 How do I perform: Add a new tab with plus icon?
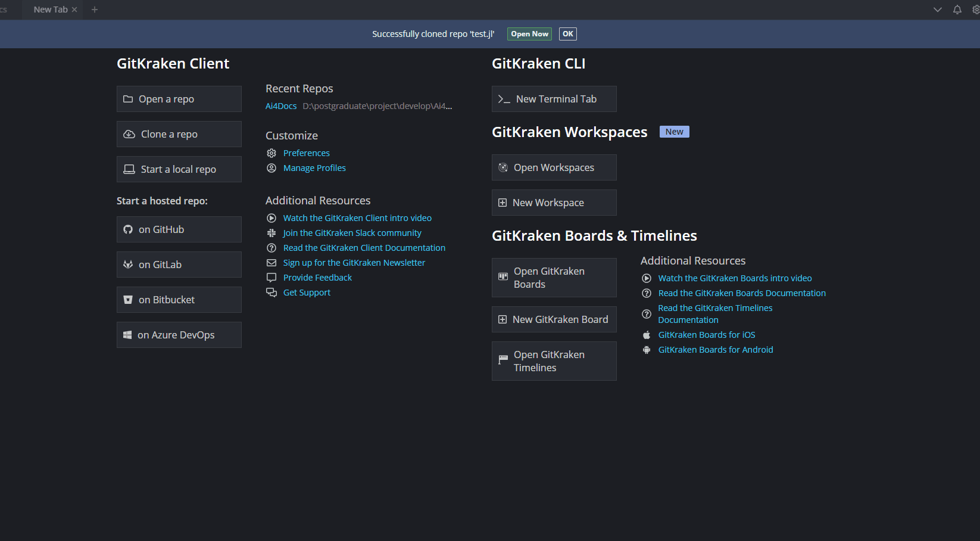pyautogui.click(x=95, y=10)
